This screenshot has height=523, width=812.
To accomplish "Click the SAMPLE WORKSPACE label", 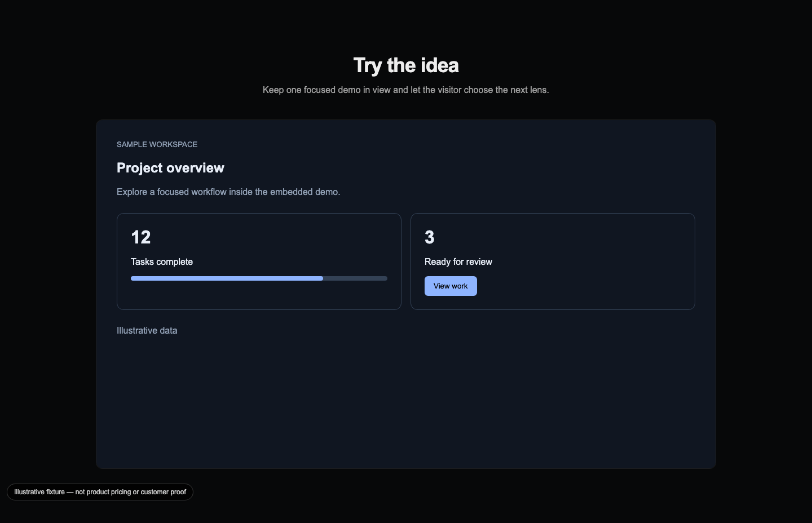I will 157,144.
